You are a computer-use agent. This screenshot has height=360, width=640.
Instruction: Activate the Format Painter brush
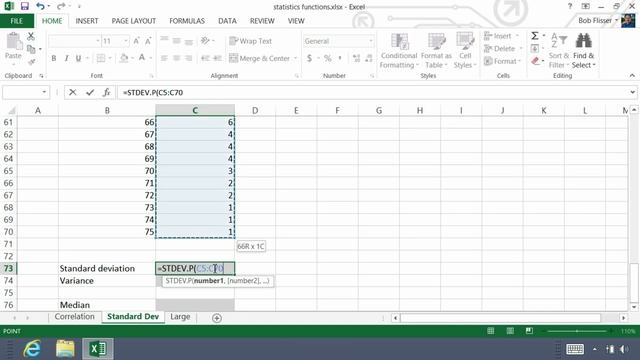31,62
